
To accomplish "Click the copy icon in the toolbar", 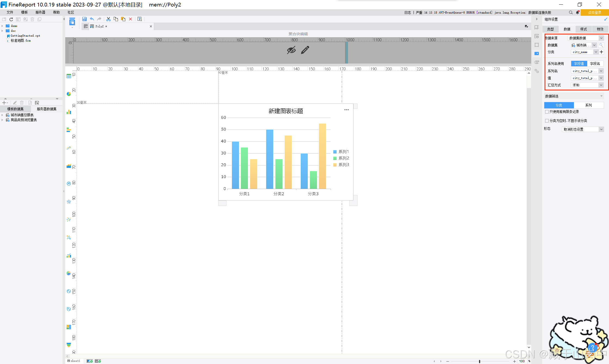I will [116, 19].
